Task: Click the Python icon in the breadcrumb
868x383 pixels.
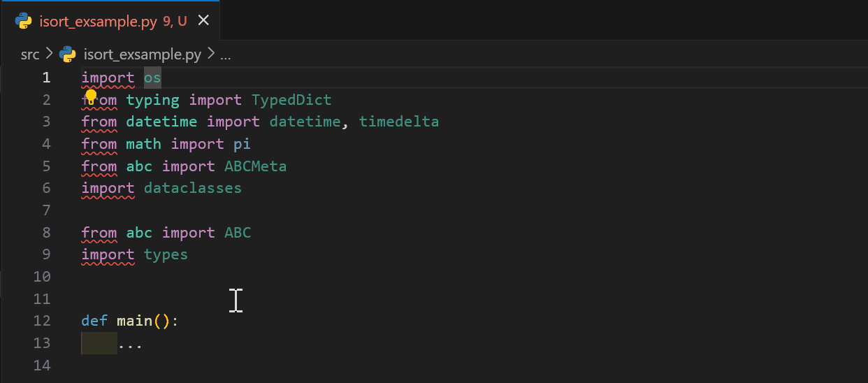Action: point(68,55)
